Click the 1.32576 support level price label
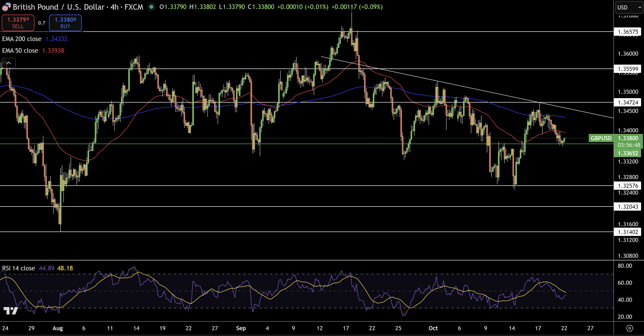The image size is (644, 336). point(628,186)
